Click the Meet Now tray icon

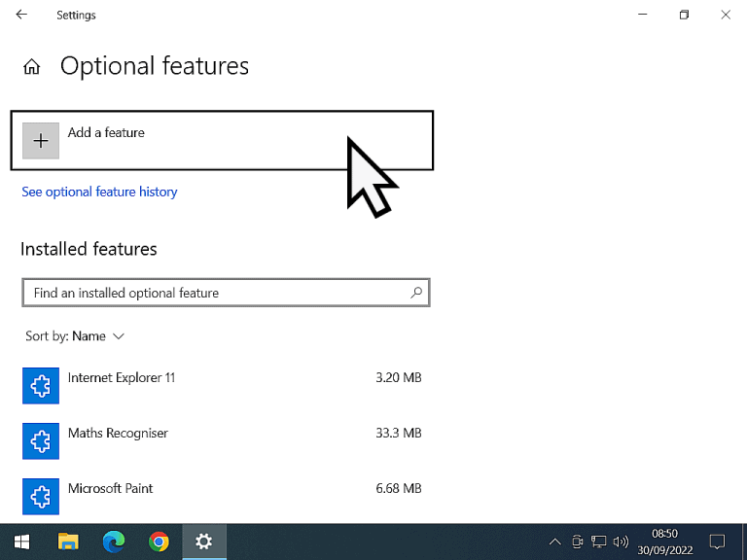[x=577, y=542]
